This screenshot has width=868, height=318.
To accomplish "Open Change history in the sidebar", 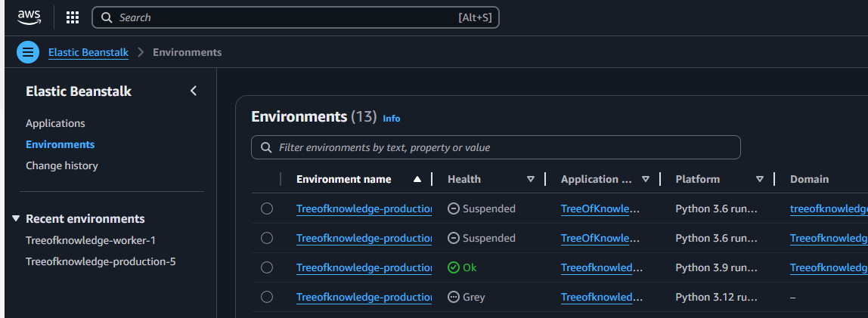I will point(62,165).
